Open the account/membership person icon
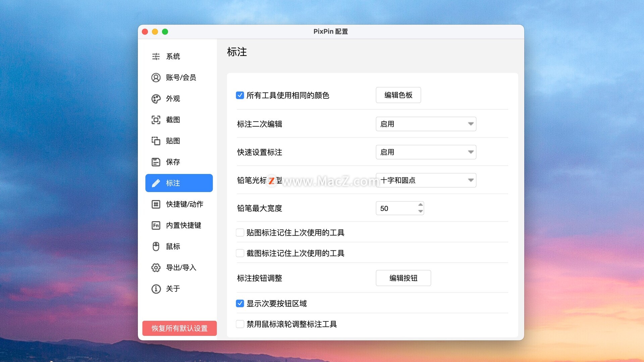This screenshot has height=362, width=644. [156, 77]
